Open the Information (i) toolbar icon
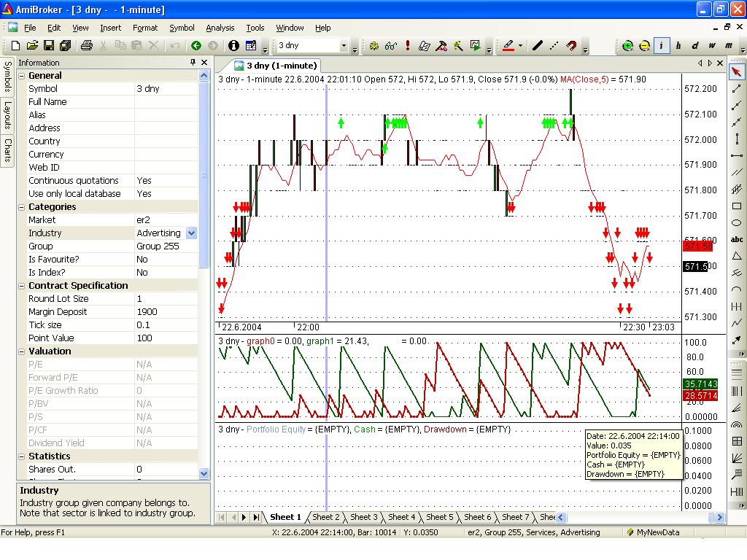The height and width of the screenshot is (560, 747). coord(233,46)
